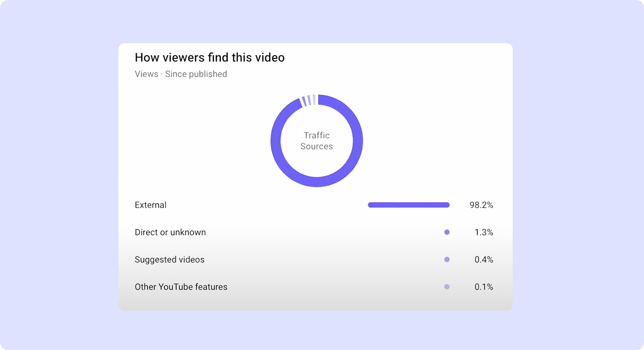Select the Suggested videos dot indicator

pos(447,259)
